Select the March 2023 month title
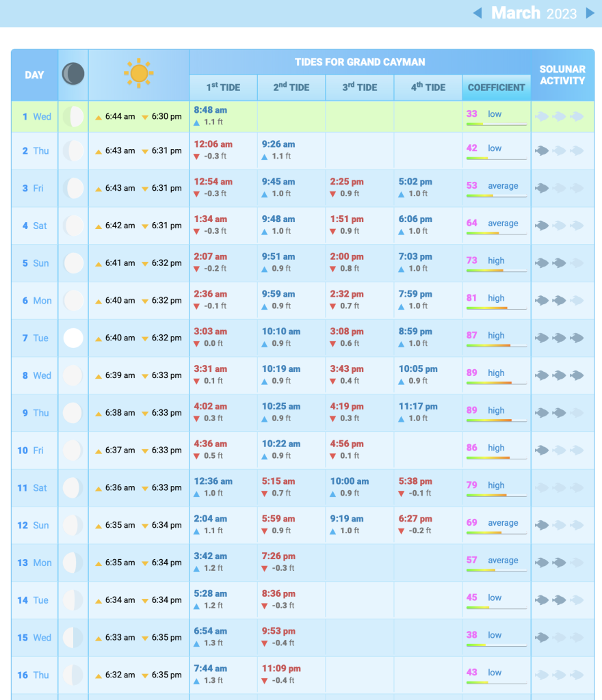602x700 pixels. [x=534, y=13]
